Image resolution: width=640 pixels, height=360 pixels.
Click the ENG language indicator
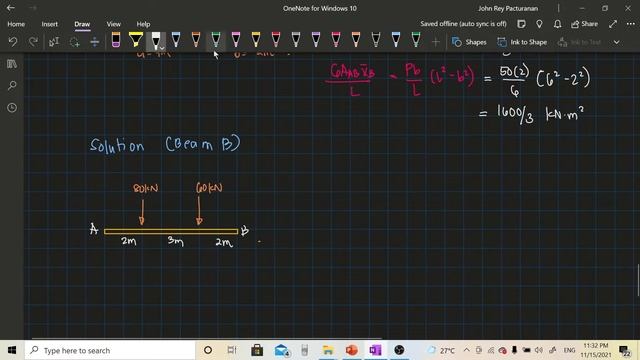[x=569, y=350]
